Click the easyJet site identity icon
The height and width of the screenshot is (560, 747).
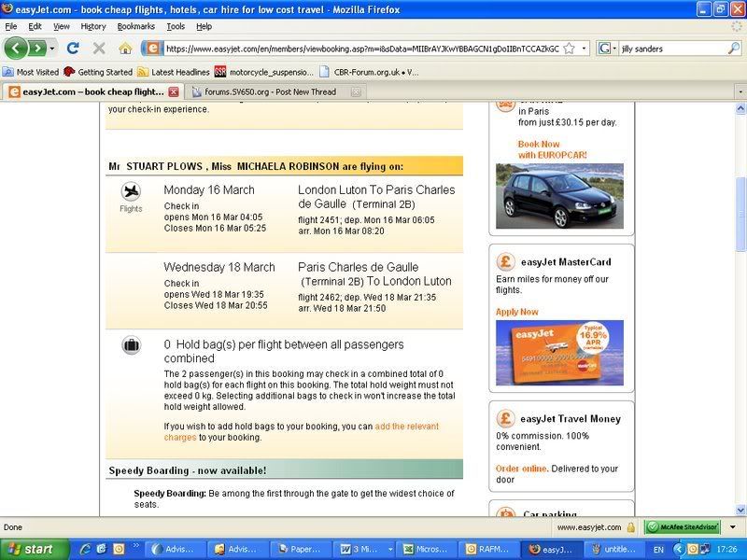click(x=152, y=49)
